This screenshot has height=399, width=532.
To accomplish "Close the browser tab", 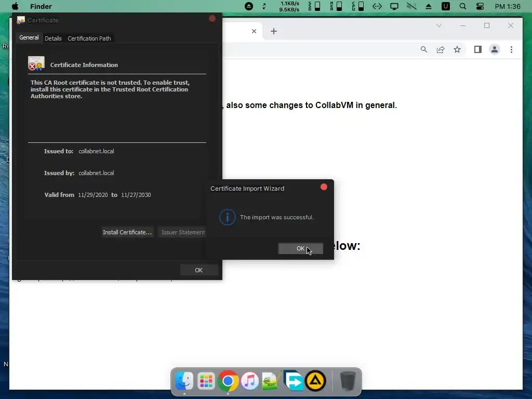I will (x=254, y=31).
